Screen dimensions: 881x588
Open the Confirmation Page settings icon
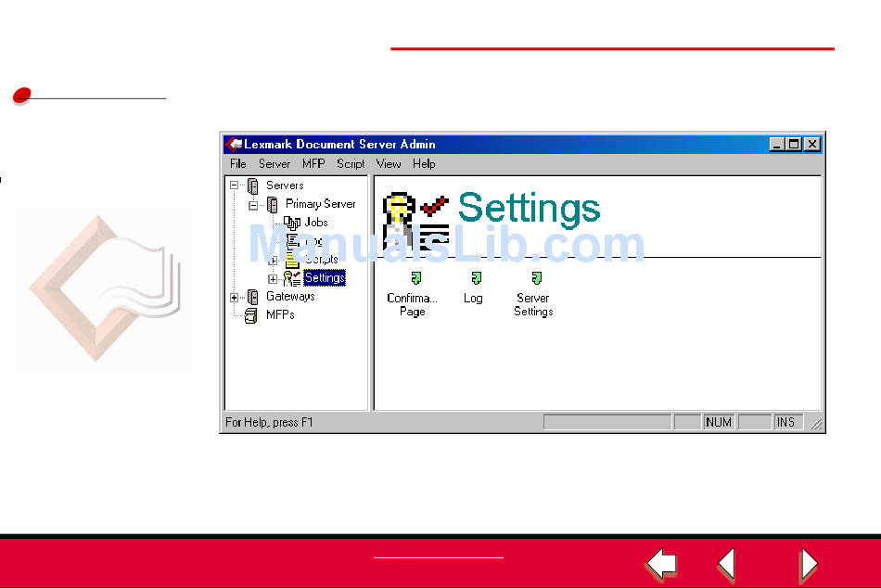(x=415, y=277)
